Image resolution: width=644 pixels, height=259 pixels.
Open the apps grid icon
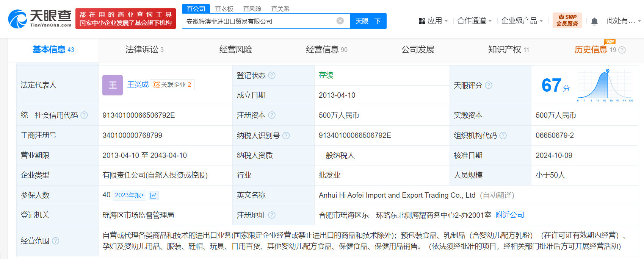pos(422,21)
